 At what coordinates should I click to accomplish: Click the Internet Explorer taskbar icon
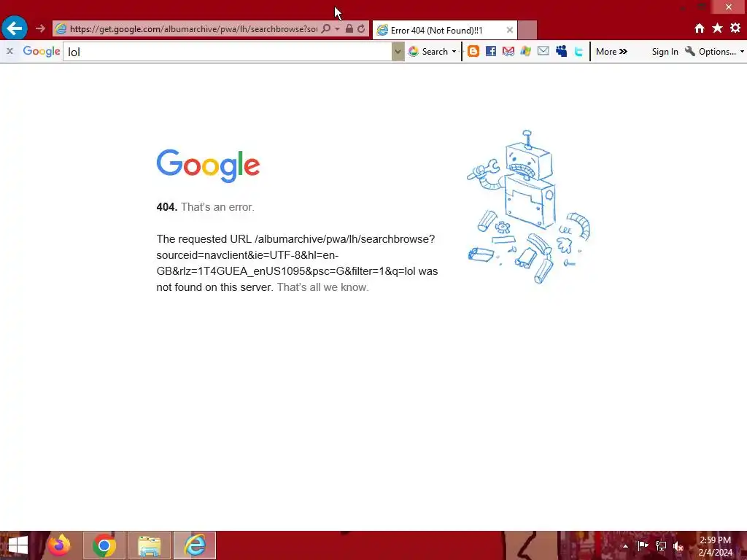tap(194, 545)
